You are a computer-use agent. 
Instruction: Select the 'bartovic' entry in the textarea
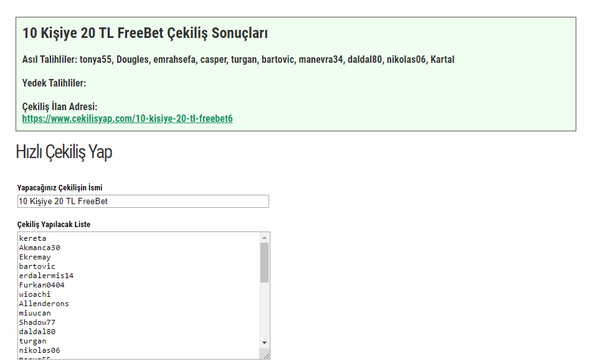coord(37,266)
